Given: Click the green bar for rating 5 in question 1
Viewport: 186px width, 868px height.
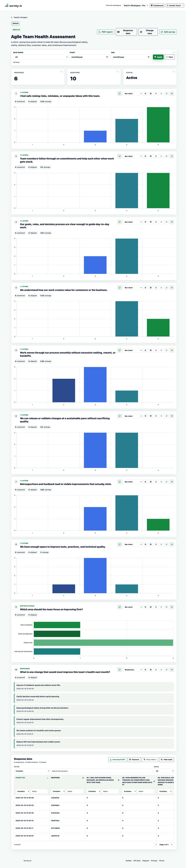Looking at the screenshot, I should tap(158, 125).
